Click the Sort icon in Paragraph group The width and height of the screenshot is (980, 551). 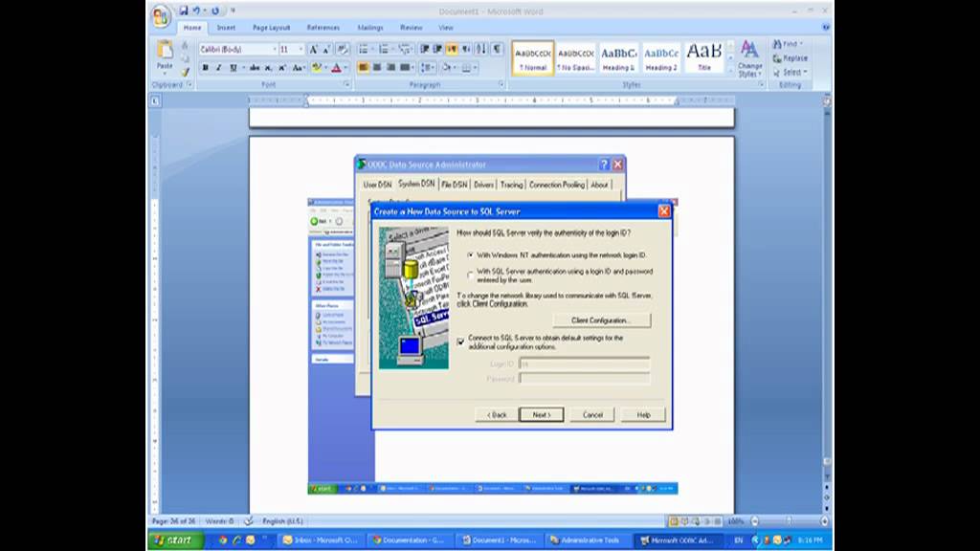(480, 50)
